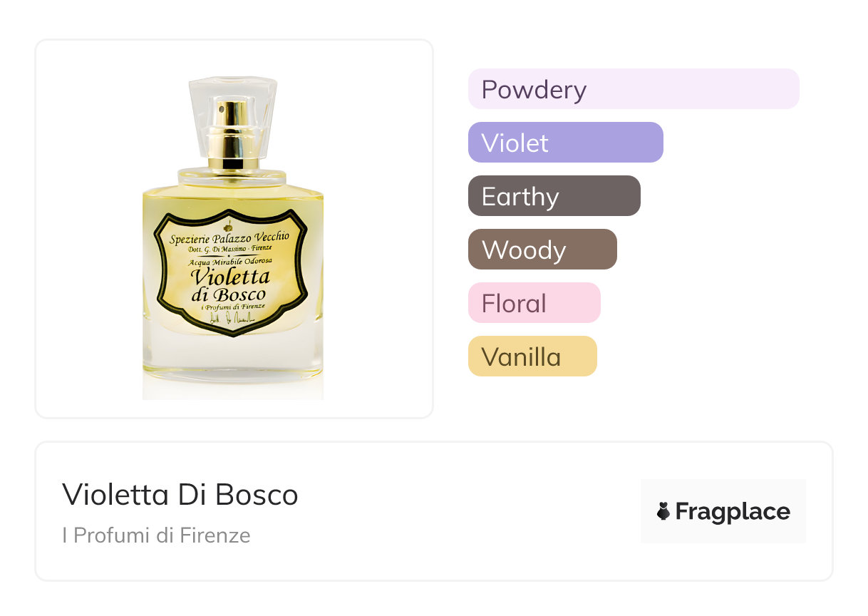868x616 pixels.
Task: Pick the pink Floral accord bar
Action: click(x=534, y=303)
